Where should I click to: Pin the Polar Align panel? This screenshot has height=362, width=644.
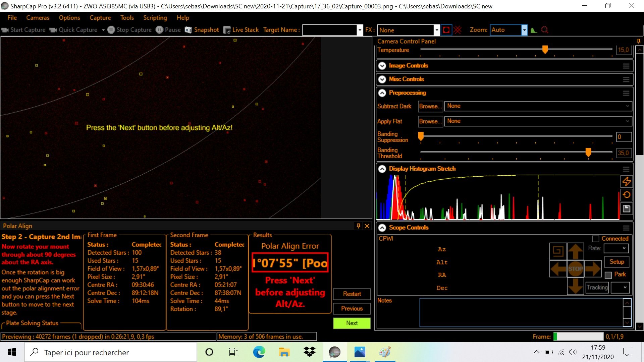pyautogui.click(x=358, y=226)
